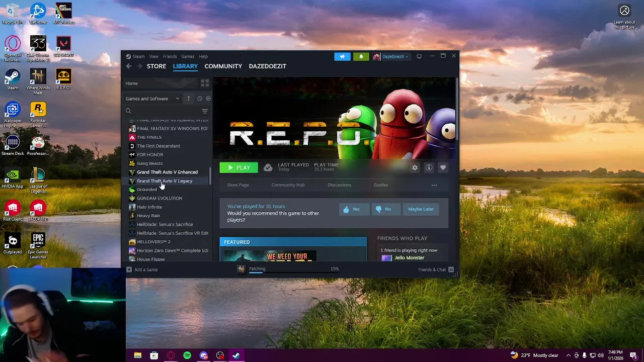This screenshot has height=362, width=644.
Task: Open friend Jello Monster entry
Action: coord(409,258)
